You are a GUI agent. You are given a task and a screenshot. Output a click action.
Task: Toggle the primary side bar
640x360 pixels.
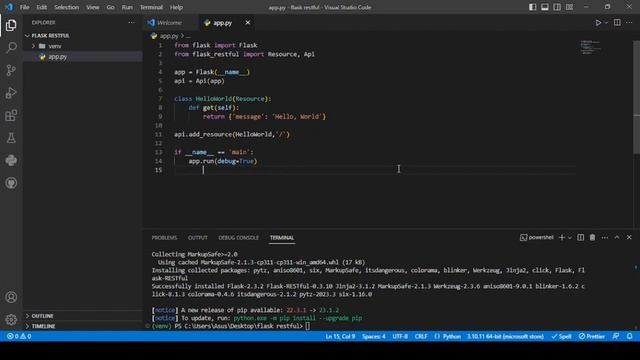533,7
